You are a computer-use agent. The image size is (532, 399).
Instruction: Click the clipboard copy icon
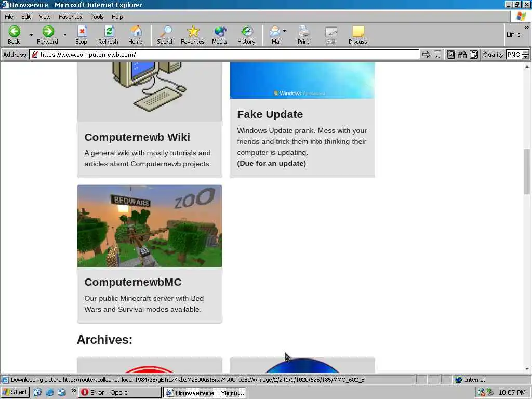474,54
